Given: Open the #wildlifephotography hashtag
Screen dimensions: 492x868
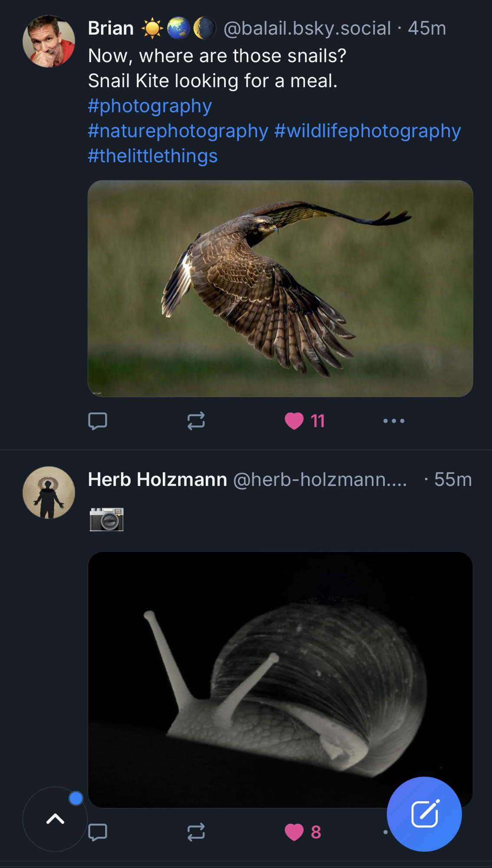Looking at the screenshot, I should [367, 131].
